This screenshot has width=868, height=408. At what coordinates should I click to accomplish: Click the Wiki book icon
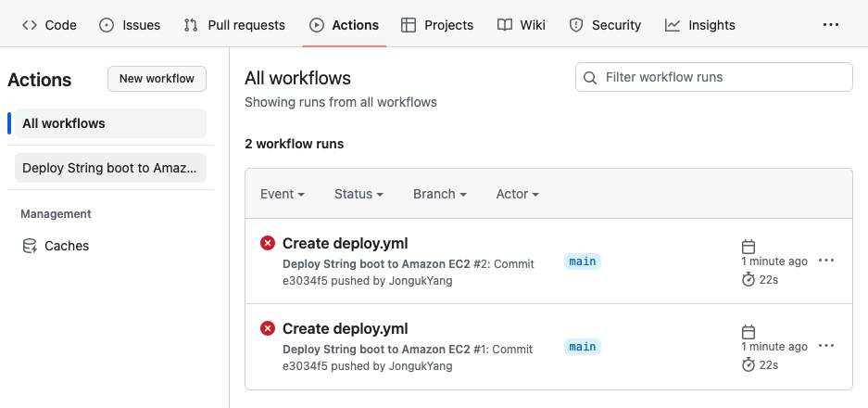coord(504,25)
